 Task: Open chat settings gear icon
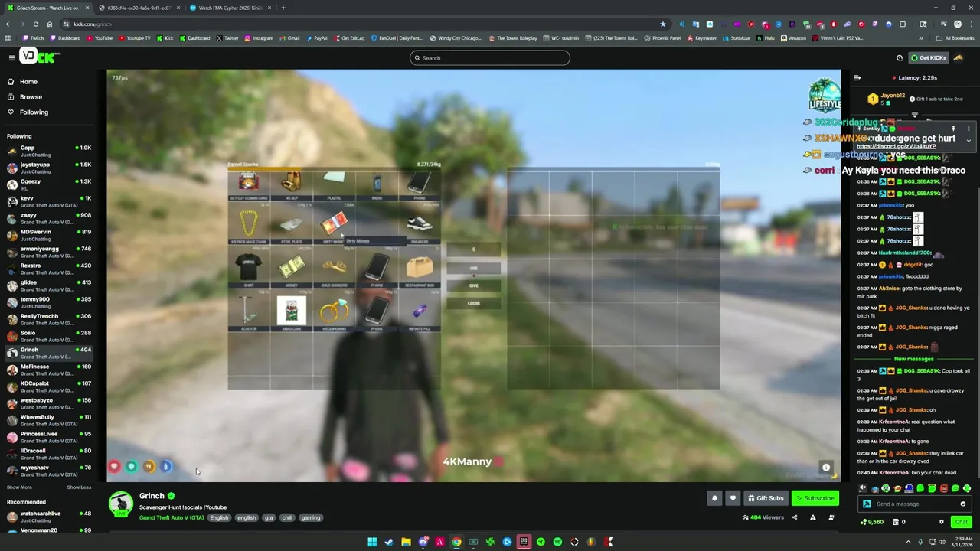(942, 522)
